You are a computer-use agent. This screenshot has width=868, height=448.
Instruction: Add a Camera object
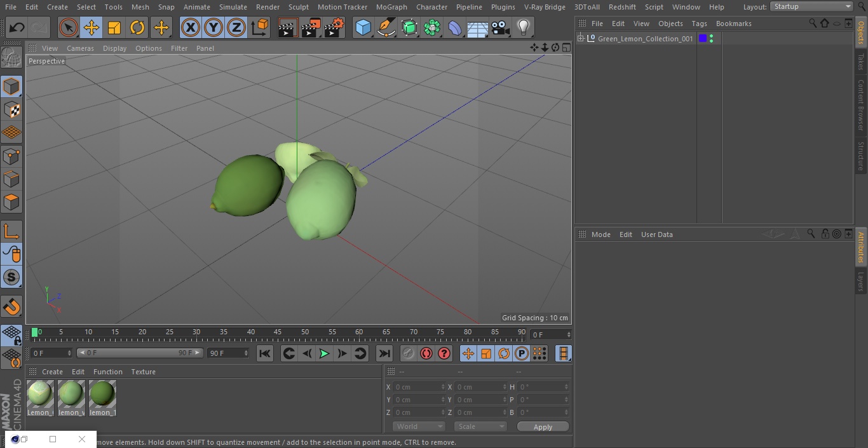pyautogui.click(x=501, y=27)
